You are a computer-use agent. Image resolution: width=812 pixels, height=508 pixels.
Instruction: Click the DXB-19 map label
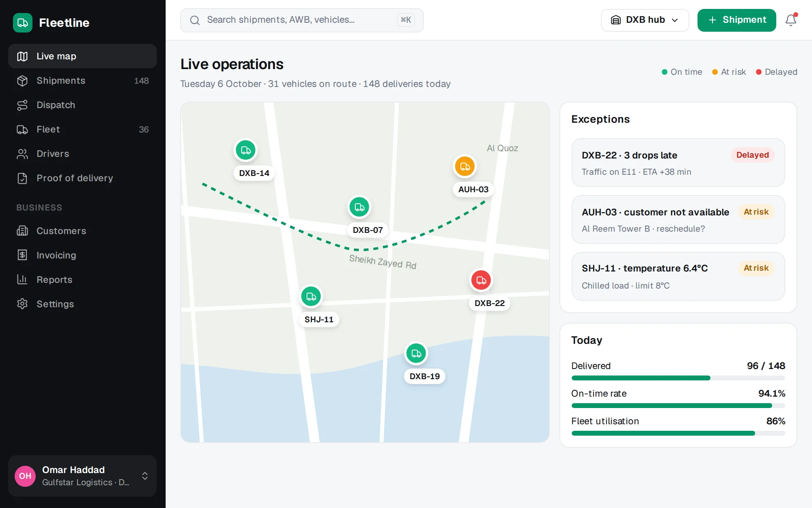pyautogui.click(x=425, y=376)
